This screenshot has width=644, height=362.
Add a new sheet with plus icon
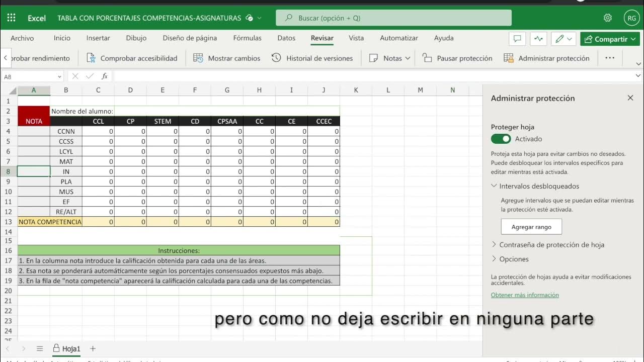[x=93, y=348]
